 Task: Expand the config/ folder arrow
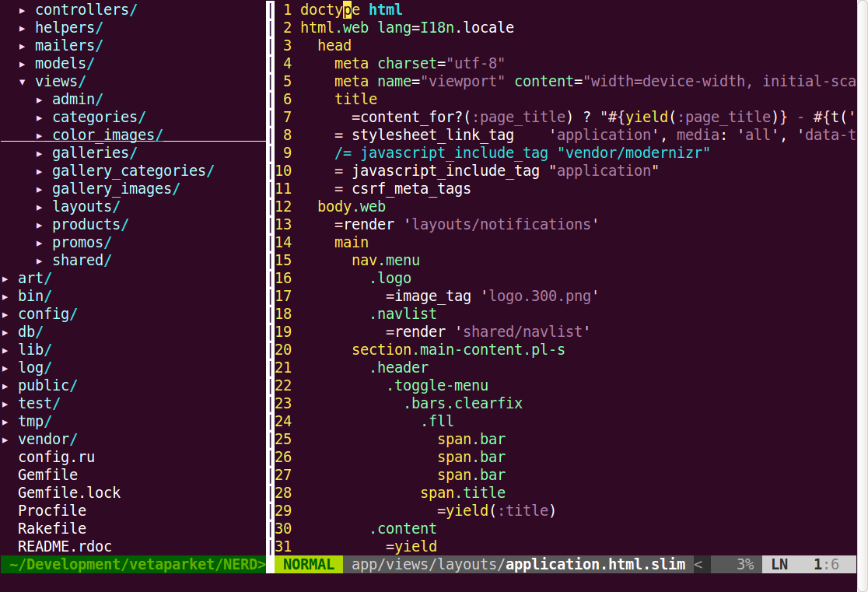[x=5, y=314]
